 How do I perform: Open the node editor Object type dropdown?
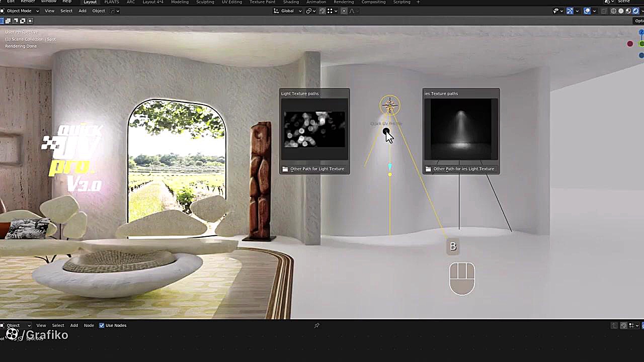(x=16, y=325)
